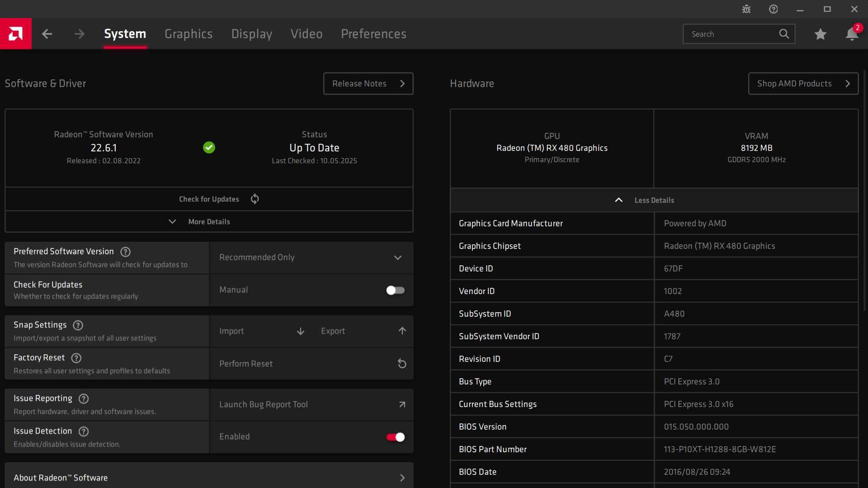The height and width of the screenshot is (488, 868).
Task: Expand About Radeon Software row
Action: pyautogui.click(x=209, y=476)
